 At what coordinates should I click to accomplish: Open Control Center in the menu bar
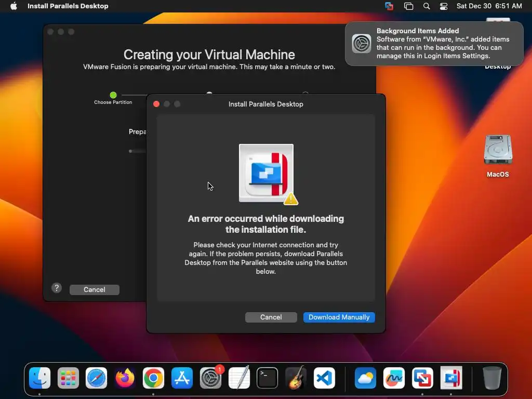tap(444, 6)
